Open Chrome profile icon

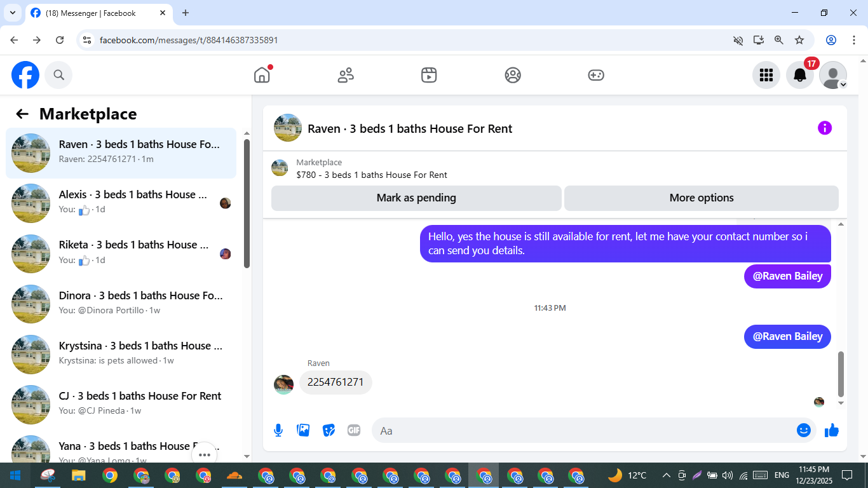pos(831,40)
